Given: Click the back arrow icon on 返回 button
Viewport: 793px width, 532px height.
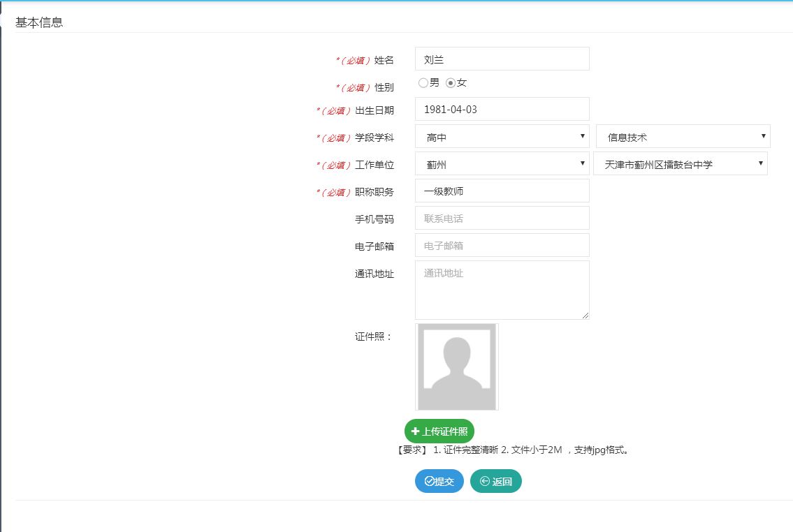Looking at the screenshot, I should pos(485,481).
